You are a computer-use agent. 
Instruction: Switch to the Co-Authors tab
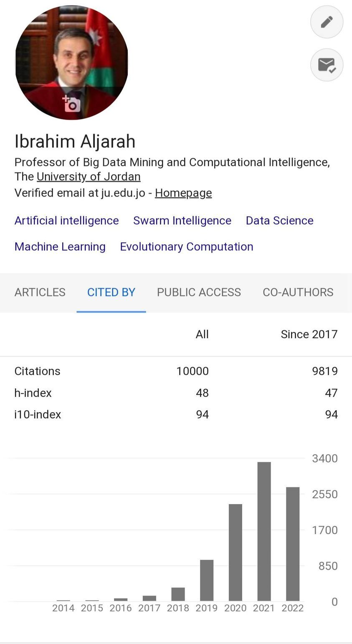click(298, 292)
